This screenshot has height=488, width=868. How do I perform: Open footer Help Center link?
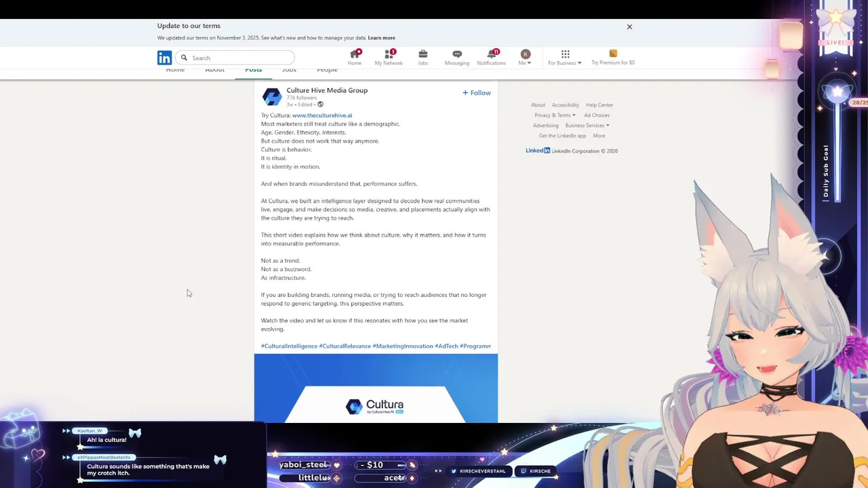pyautogui.click(x=599, y=105)
